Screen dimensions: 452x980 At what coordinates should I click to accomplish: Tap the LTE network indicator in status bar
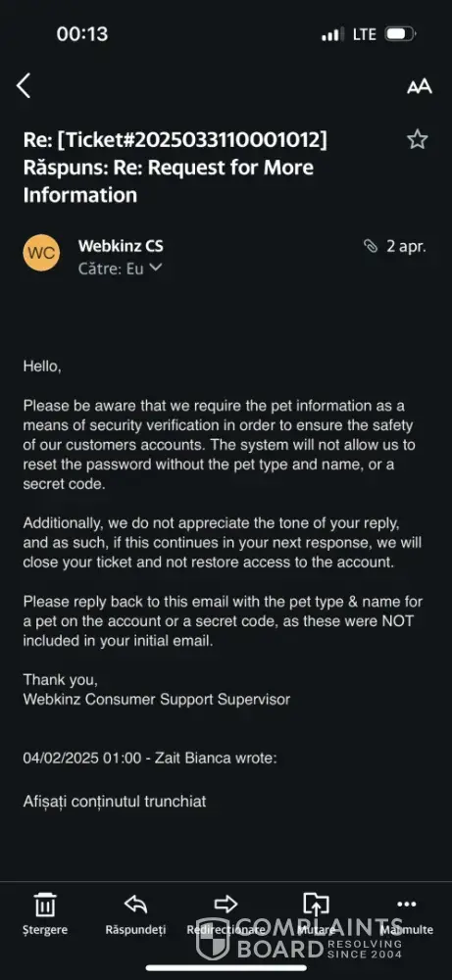coord(365,33)
